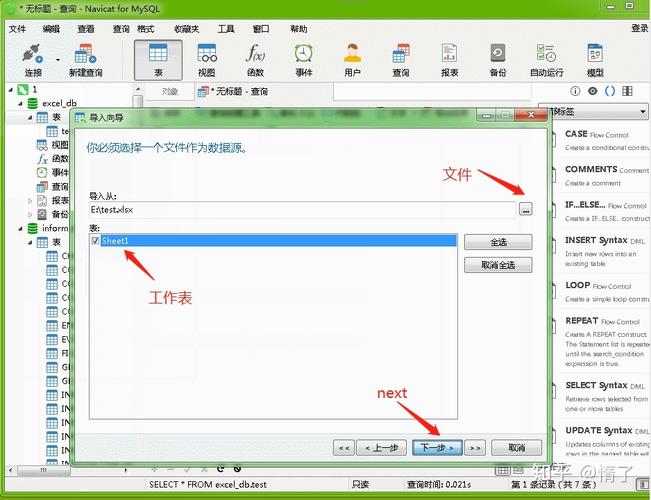The height and width of the screenshot is (500, 651).
Task: Click the 上一步 button
Action: click(x=381, y=448)
